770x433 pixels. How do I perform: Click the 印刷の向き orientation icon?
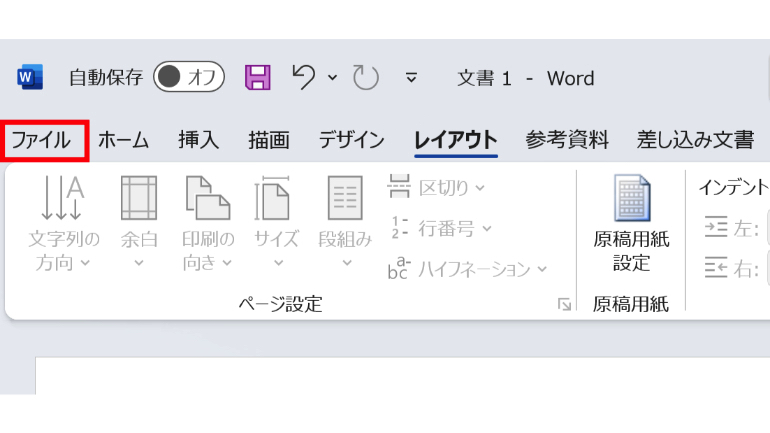tap(208, 198)
